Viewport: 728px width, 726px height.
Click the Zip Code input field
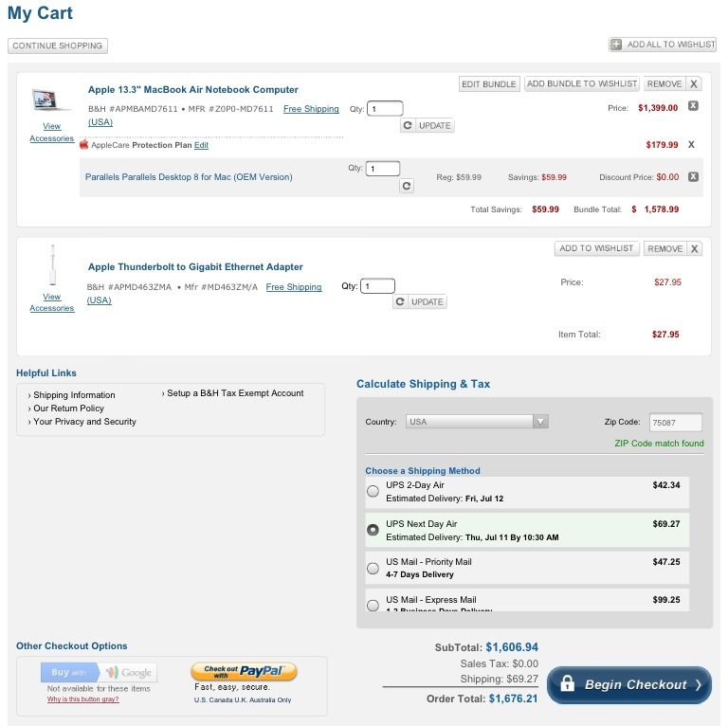(x=676, y=423)
